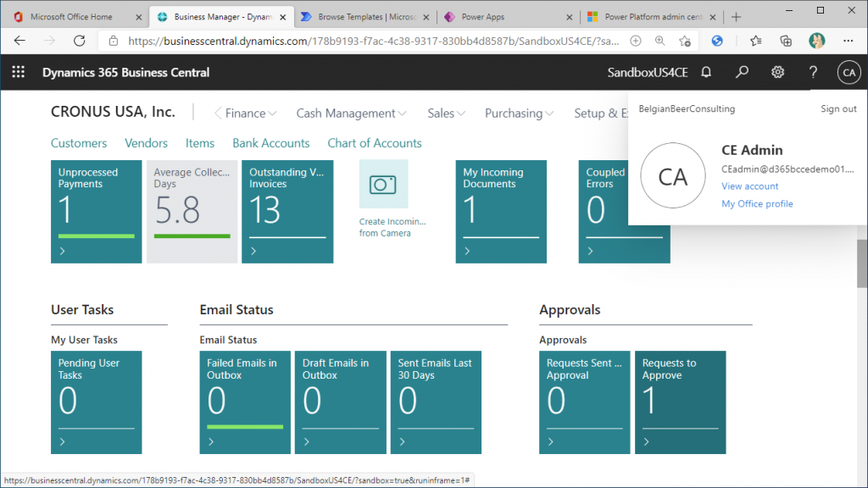Open the Requests to Approve tile
The height and width of the screenshot is (488, 868).
681,402
